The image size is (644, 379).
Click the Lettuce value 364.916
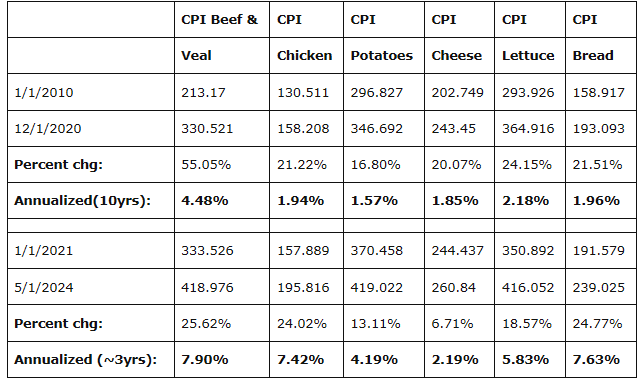coord(530,129)
